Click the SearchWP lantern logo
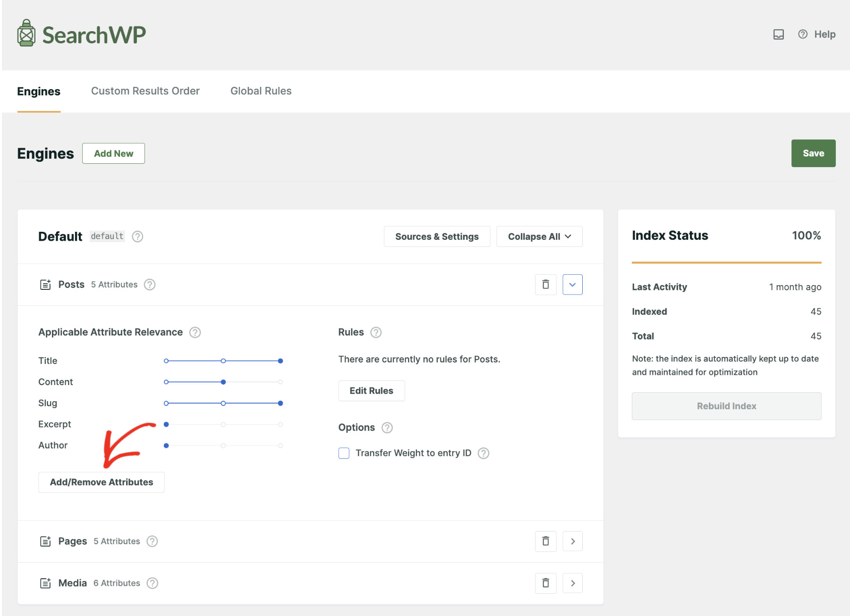Image resolution: width=850 pixels, height=616 pixels. pyautogui.click(x=26, y=33)
